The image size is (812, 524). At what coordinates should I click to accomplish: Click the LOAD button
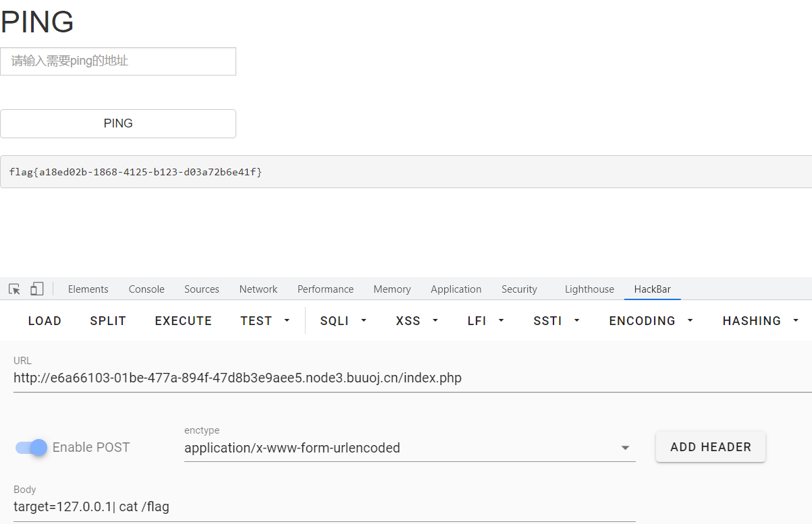click(45, 321)
